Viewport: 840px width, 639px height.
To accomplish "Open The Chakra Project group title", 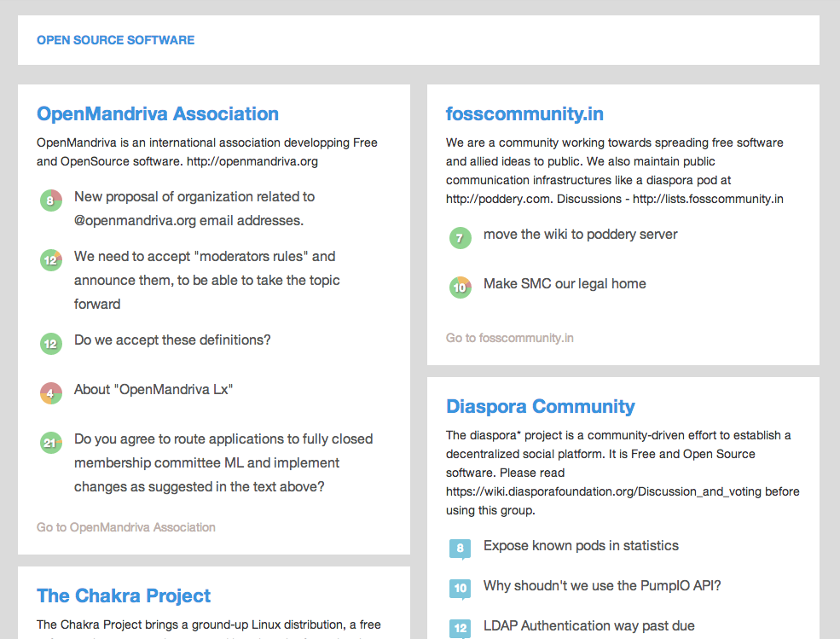I will click(x=124, y=595).
